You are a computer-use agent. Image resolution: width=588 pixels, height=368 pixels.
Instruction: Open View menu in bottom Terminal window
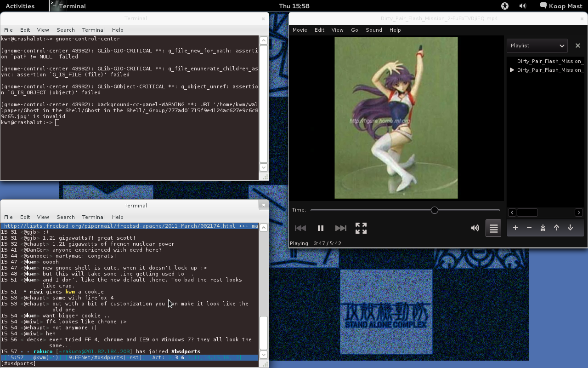click(x=43, y=217)
